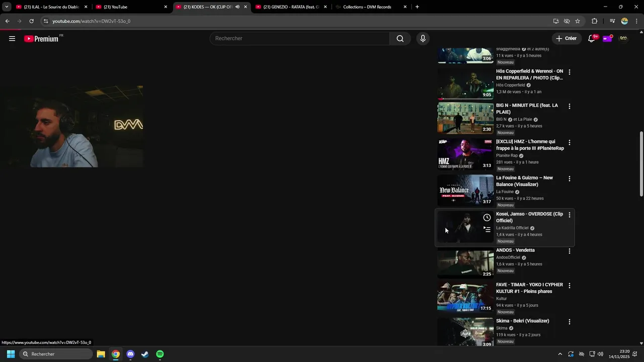The width and height of the screenshot is (644, 362).
Task: Open Kosei, Jamso - OVERDOSE title link
Action: [x=529, y=217]
